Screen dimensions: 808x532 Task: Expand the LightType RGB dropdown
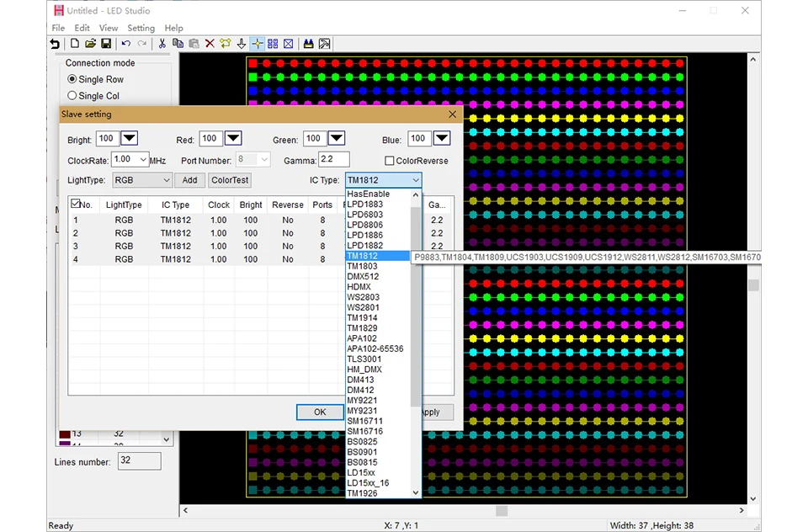(166, 180)
